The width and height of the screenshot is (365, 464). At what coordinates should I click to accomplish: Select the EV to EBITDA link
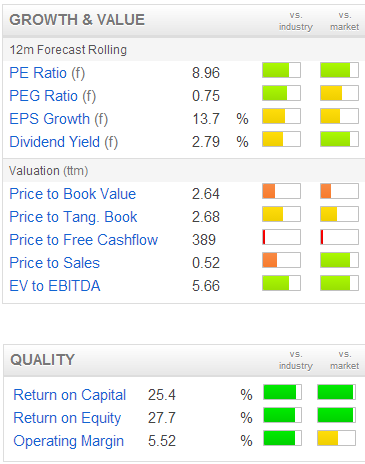click(55, 286)
